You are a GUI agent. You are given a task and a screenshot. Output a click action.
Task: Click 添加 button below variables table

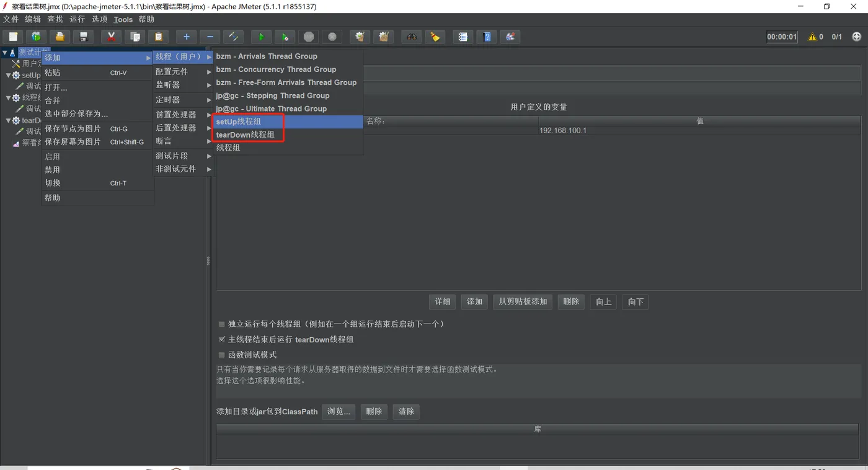(x=475, y=302)
